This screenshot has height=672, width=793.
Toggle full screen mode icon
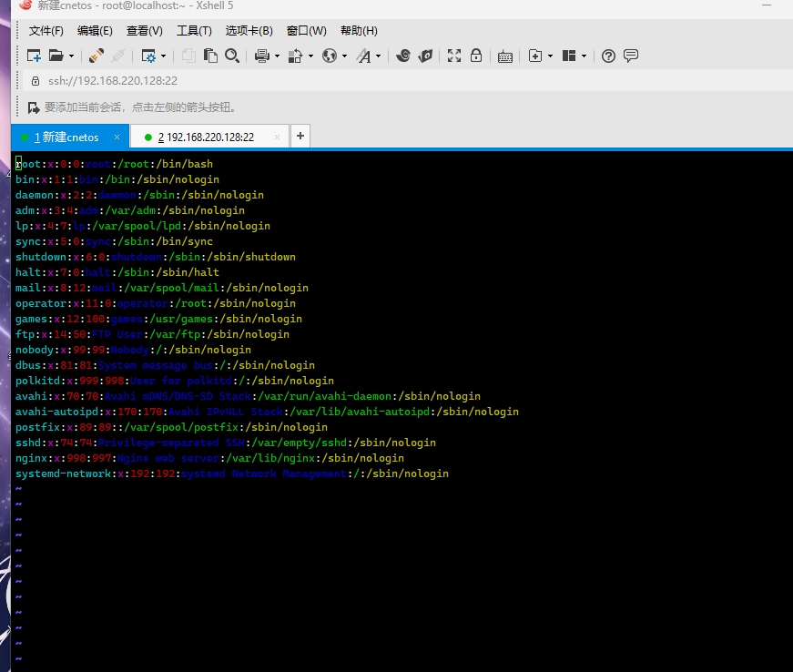[x=454, y=56]
